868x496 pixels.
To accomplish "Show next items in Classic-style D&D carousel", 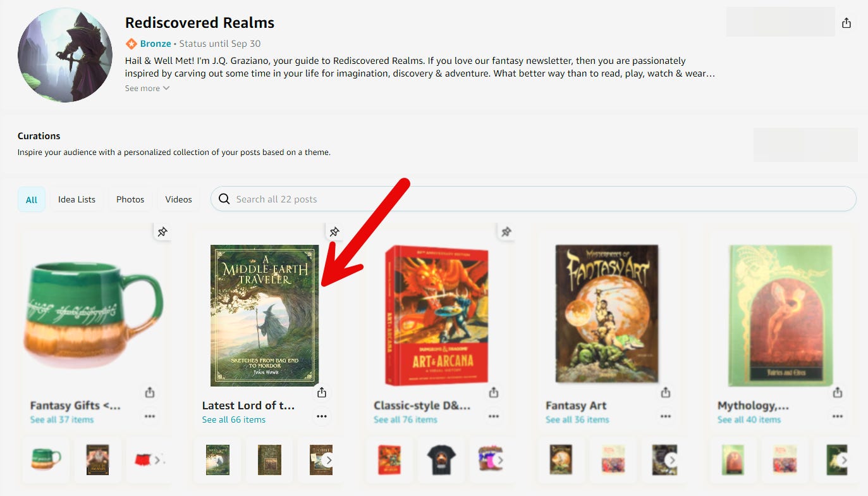I will click(499, 460).
